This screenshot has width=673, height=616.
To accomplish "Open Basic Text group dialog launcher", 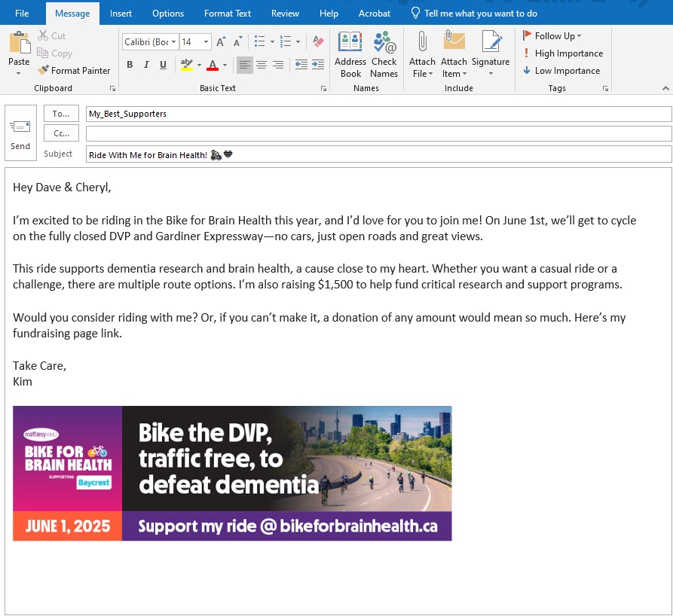I will click(x=323, y=88).
